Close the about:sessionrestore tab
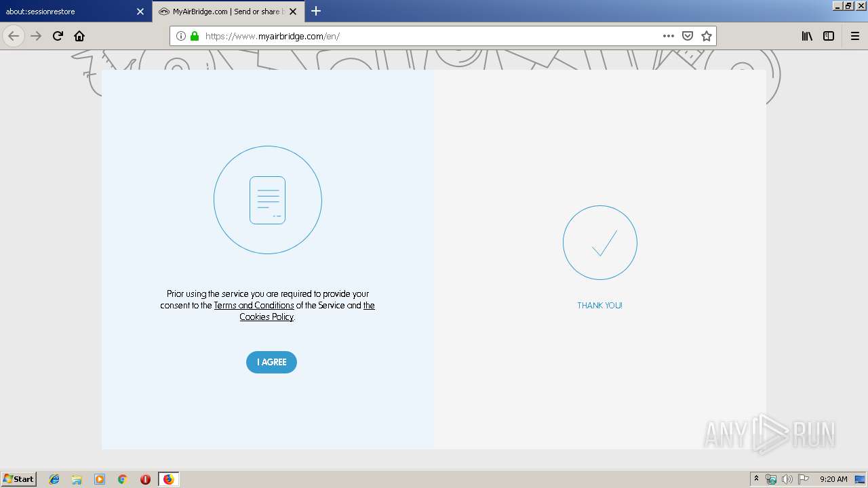This screenshot has width=868, height=488. (140, 12)
